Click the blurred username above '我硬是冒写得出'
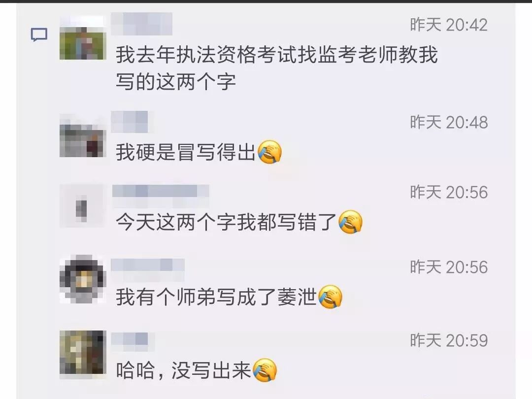 pyautogui.click(x=129, y=122)
